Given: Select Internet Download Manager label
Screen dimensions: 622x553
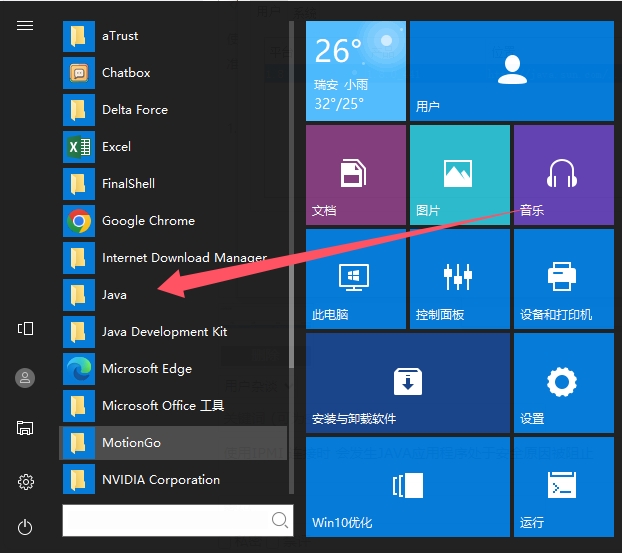Looking at the screenshot, I should [184, 258].
